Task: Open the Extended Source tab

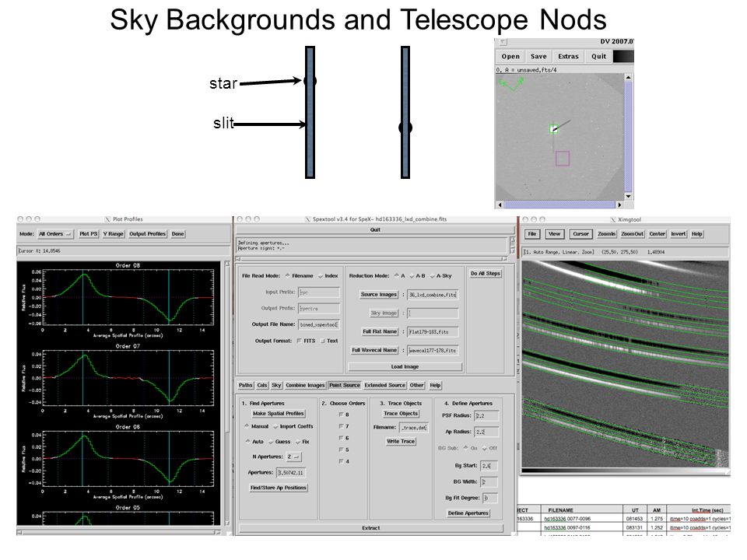Action: point(385,385)
